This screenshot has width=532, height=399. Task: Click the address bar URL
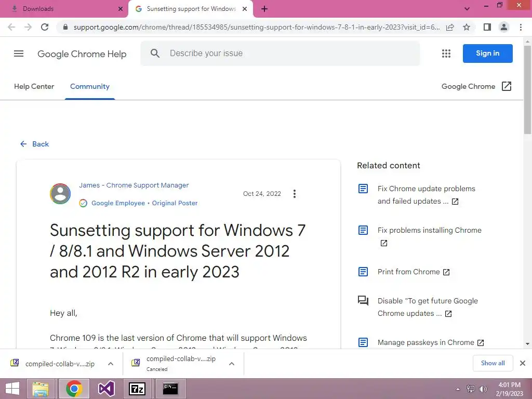pyautogui.click(x=257, y=27)
